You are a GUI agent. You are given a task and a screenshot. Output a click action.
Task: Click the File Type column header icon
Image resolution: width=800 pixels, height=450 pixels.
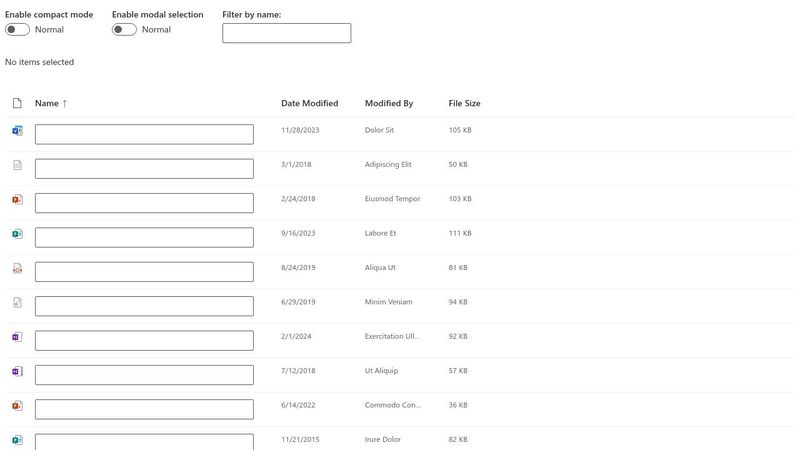tap(17, 103)
